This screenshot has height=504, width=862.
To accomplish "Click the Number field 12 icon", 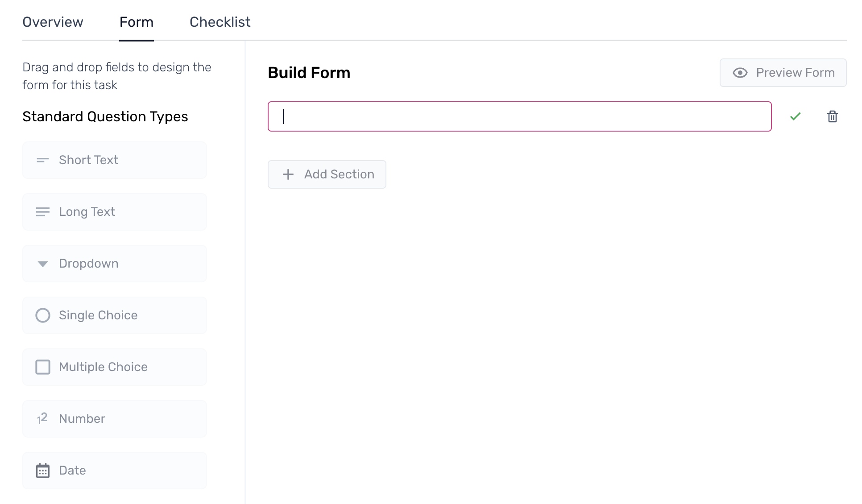I will coord(42,418).
